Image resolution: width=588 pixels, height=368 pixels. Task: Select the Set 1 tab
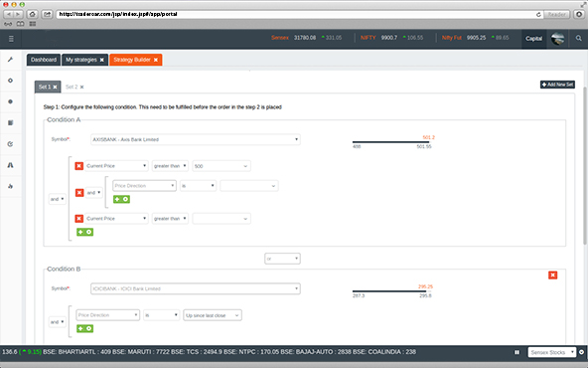(45, 87)
